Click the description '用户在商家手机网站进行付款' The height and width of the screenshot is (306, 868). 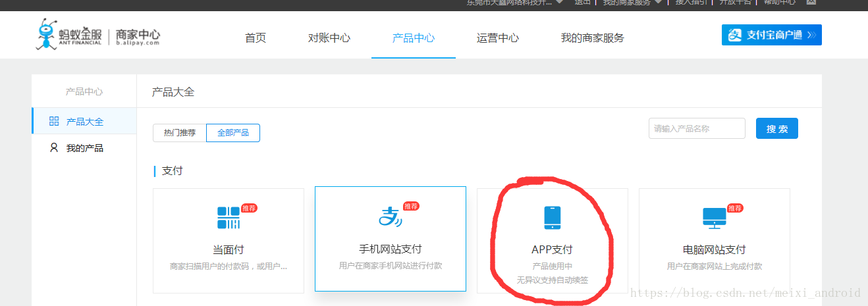point(391,265)
